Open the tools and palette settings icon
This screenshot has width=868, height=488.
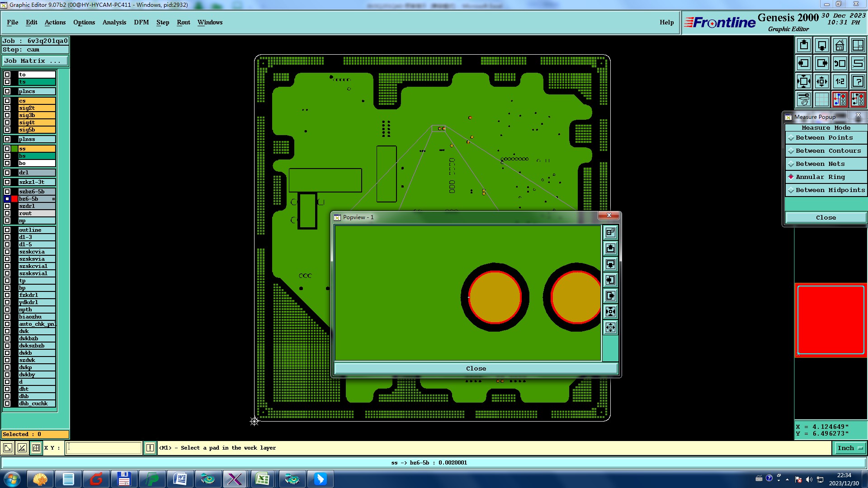point(803,99)
